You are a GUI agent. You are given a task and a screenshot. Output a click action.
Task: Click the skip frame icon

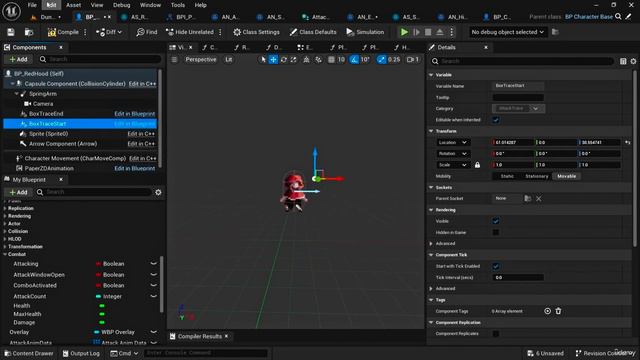click(x=416, y=32)
